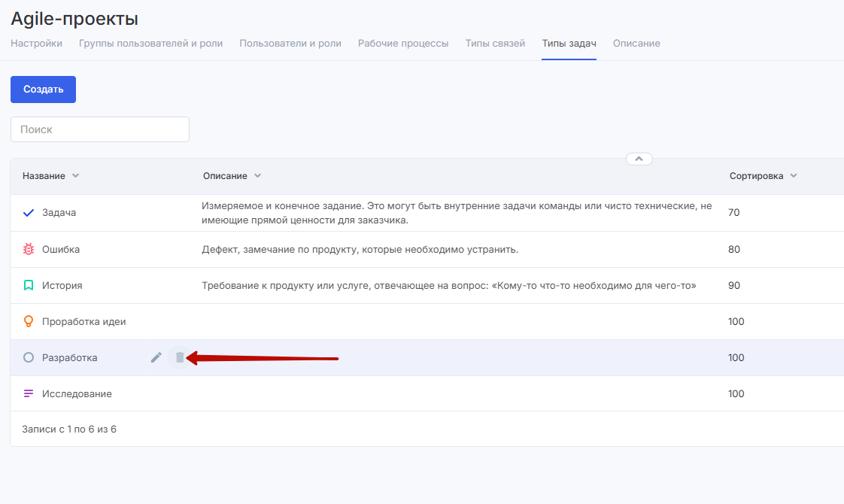Click the Поиск search input field

[100, 129]
